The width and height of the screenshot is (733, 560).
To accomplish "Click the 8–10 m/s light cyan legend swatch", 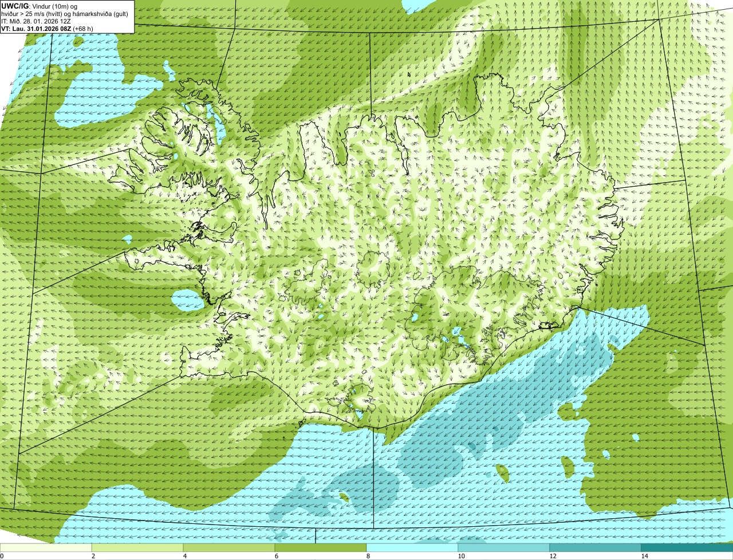I will point(412,547).
